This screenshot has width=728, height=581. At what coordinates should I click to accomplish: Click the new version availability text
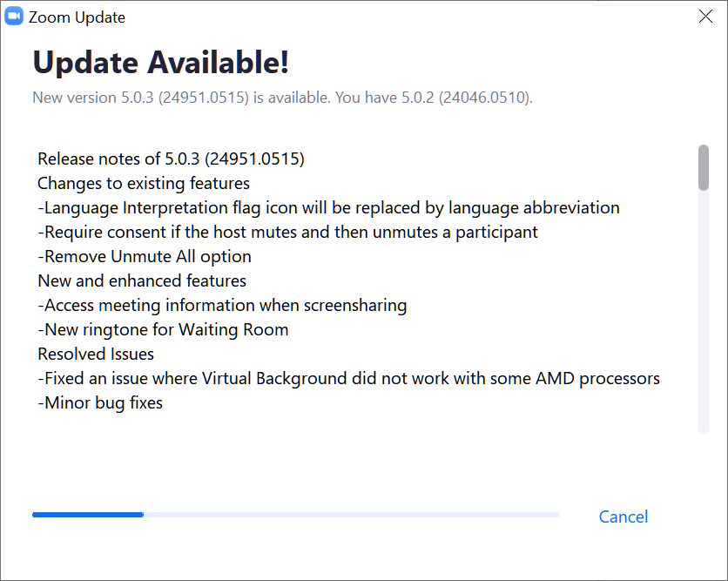(x=282, y=98)
